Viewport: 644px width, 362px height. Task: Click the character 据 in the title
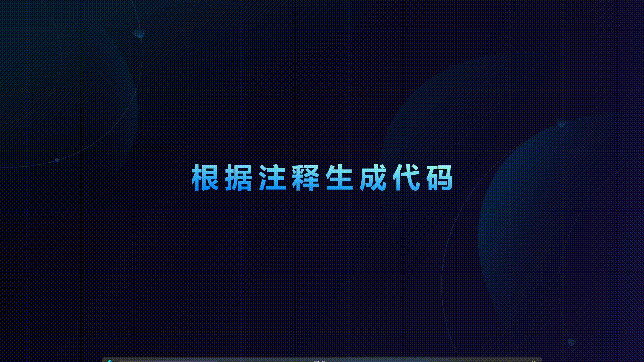[x=238, y=178]
